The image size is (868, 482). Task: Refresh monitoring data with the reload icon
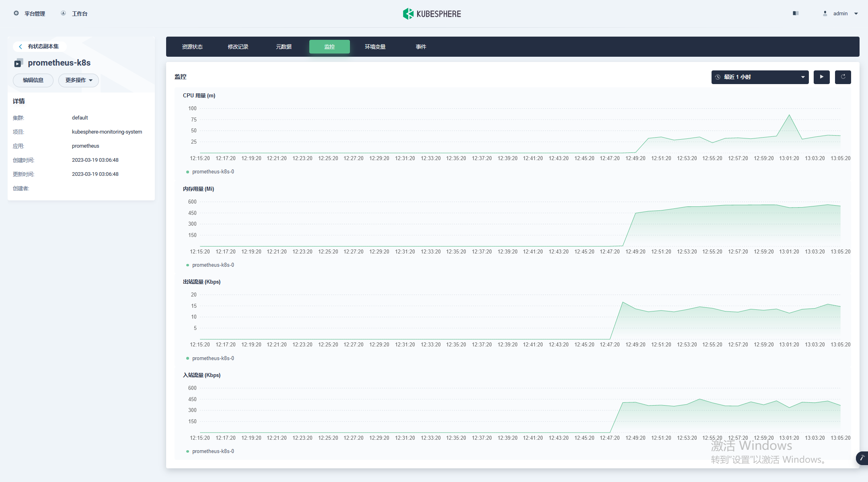[x=843, y=77]
